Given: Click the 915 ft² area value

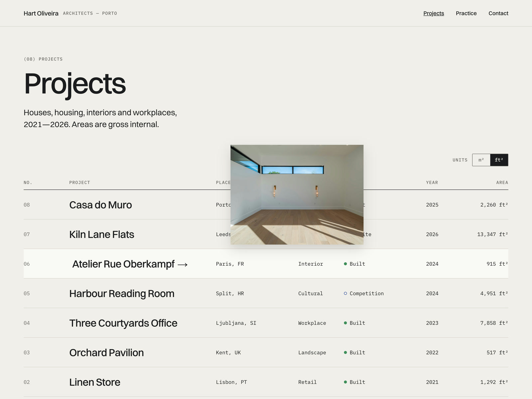Looking at the screenshot, I should point(497,264).
